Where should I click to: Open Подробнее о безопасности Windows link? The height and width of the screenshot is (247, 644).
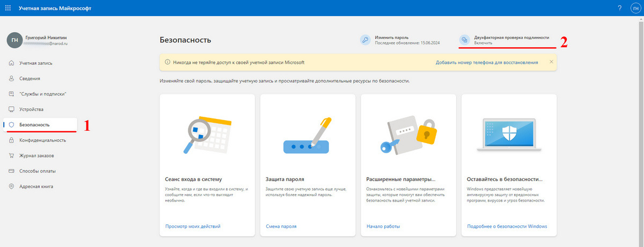(507, 226)
